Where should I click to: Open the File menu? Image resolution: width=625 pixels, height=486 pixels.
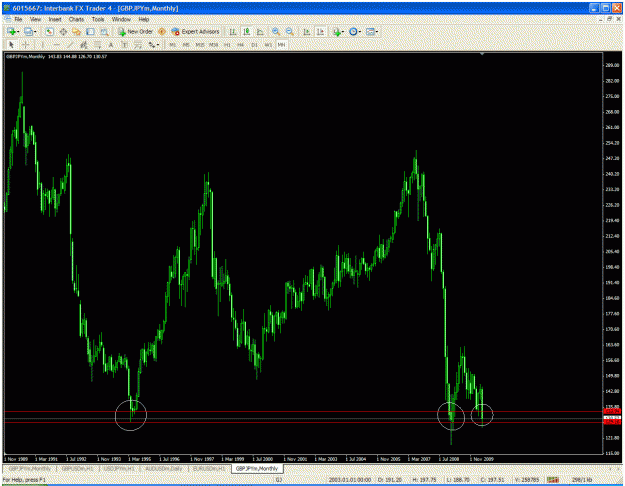click(18, 19)
